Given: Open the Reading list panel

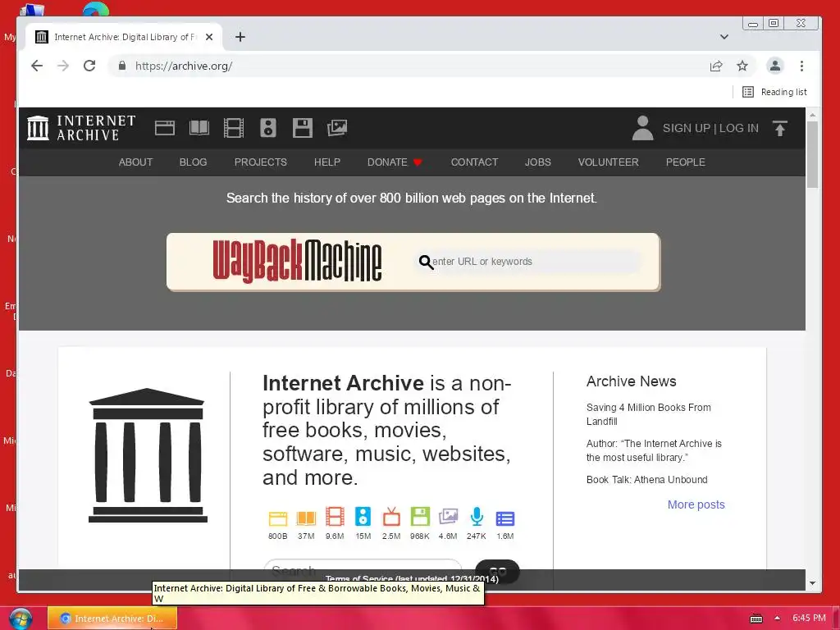Looking at the screenshot, I should click(774, 92).
